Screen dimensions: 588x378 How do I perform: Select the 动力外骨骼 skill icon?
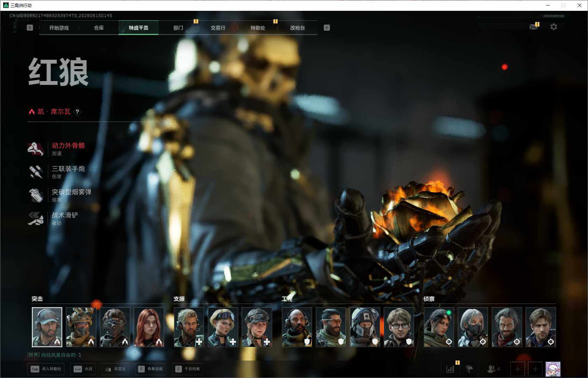[36, 149]
